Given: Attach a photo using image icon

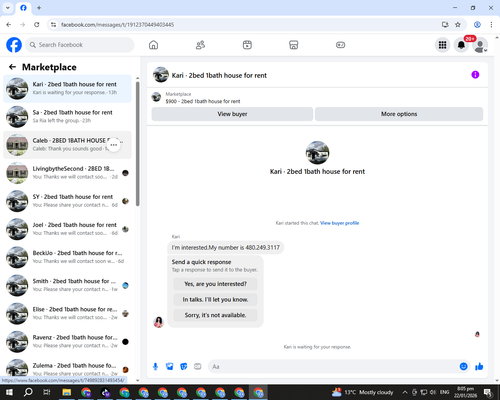Looking at the screenshot, I should (170, 367).
